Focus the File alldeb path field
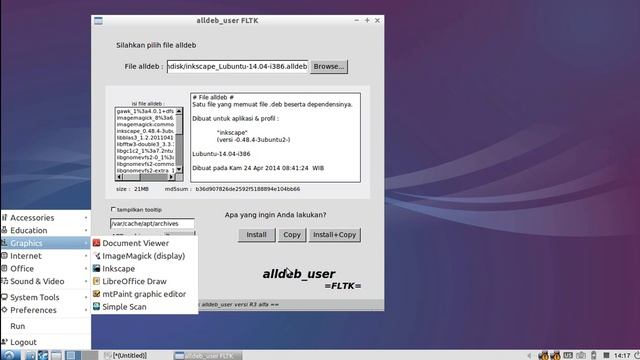Viewport: 640px width, 360px height. [237, 67]
